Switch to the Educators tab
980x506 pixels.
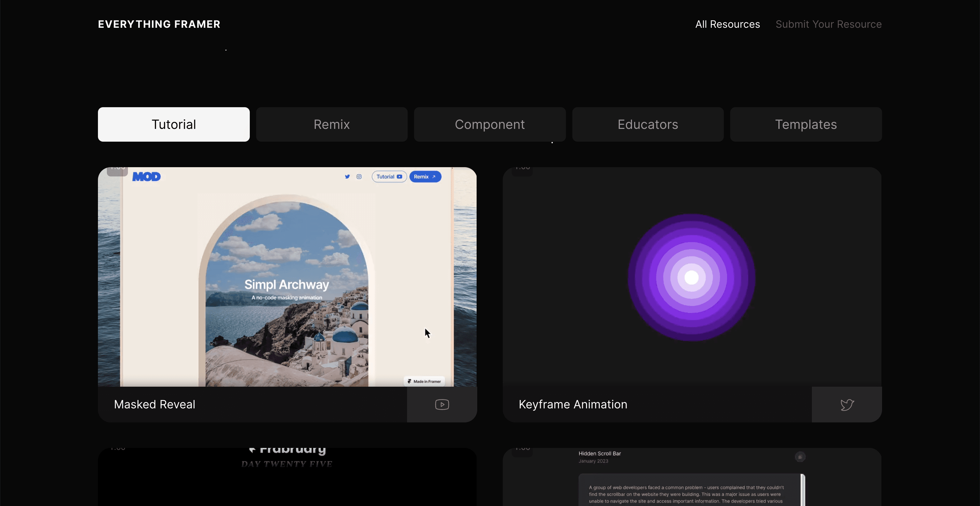[x=648, y=124]
